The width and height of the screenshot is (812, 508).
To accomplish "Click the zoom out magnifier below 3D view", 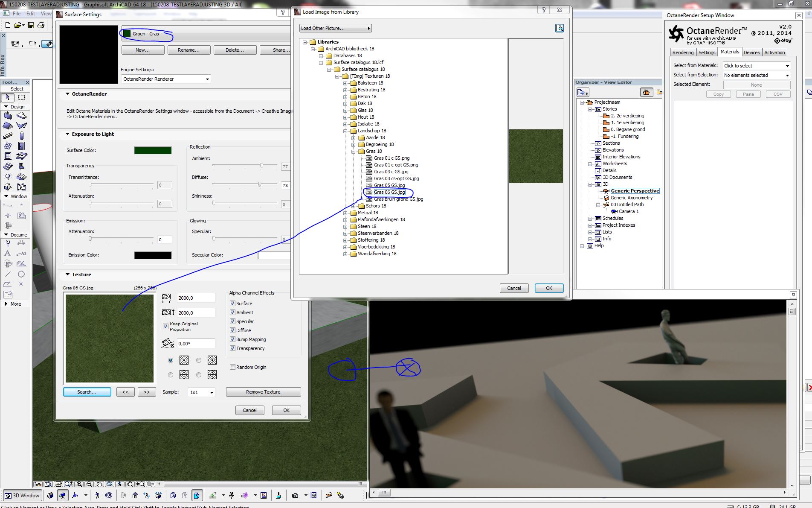I will point(89,484).
